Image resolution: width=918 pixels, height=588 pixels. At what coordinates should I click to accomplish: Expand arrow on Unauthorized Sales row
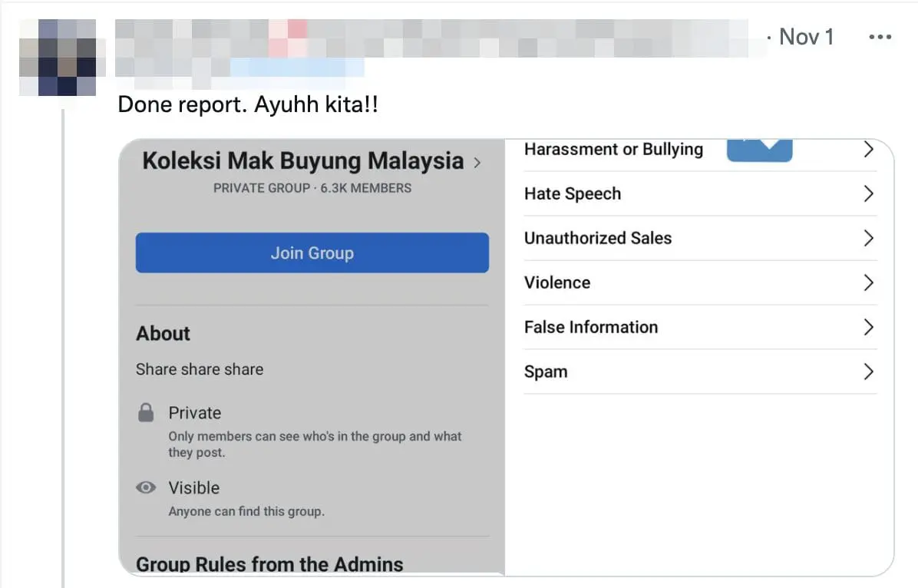pos(868,238)
